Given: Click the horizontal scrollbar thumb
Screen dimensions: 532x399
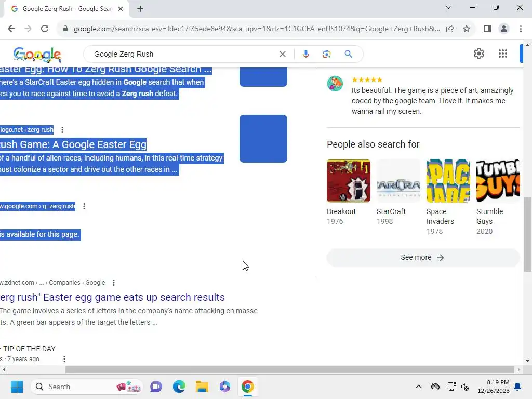Looking at the screenshot, I should (290, 369).
